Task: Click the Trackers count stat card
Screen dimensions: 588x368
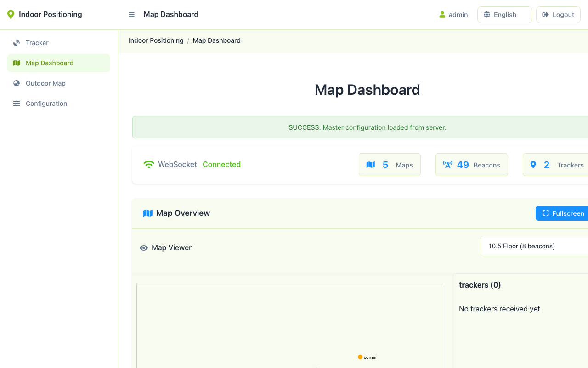Action: (x=555, y=165)
